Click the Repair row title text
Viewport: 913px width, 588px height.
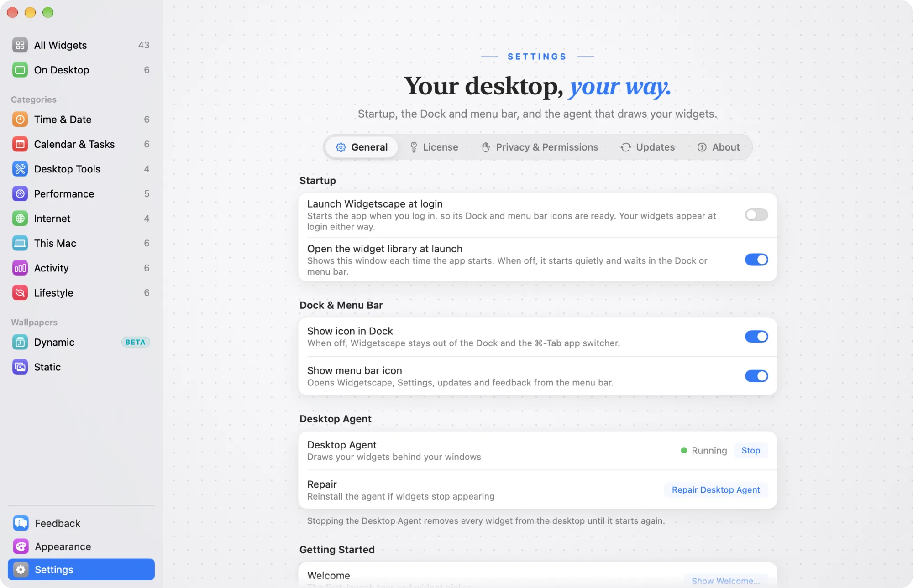[x=322, y=484]
